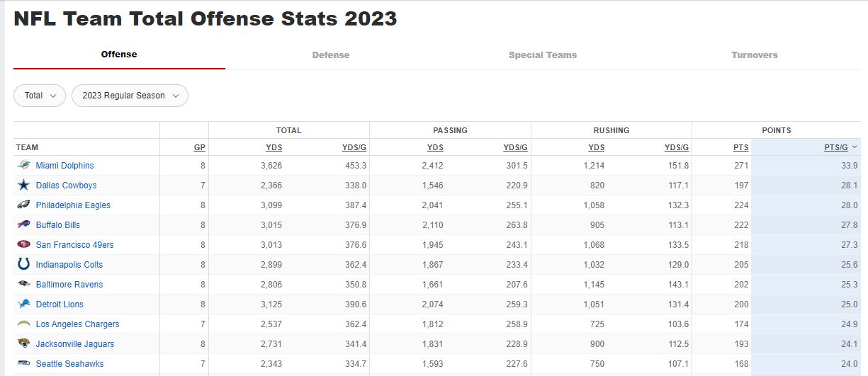Open the Special Teams tab
The image size is (868, 376).
click(x=543, y=55)
